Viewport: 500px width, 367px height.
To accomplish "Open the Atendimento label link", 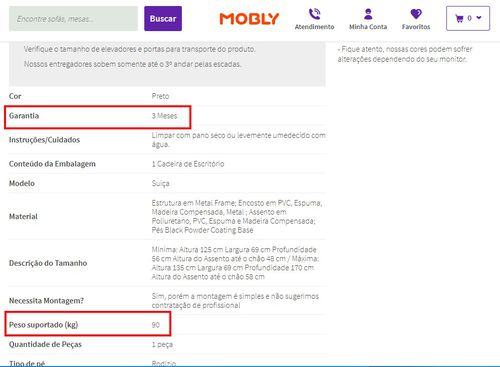I will 314,27.
